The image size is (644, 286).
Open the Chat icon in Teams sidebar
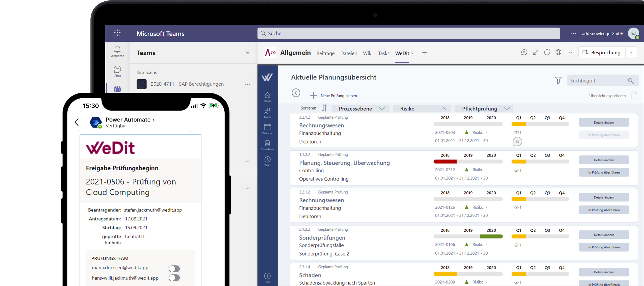[117, 69]
